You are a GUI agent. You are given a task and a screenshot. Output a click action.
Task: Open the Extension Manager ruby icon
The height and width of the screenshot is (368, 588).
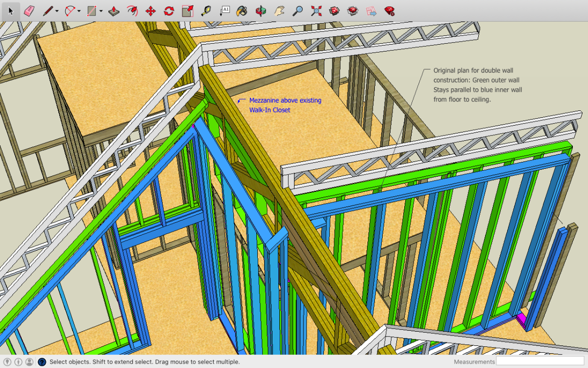click(x=390, y=11)
